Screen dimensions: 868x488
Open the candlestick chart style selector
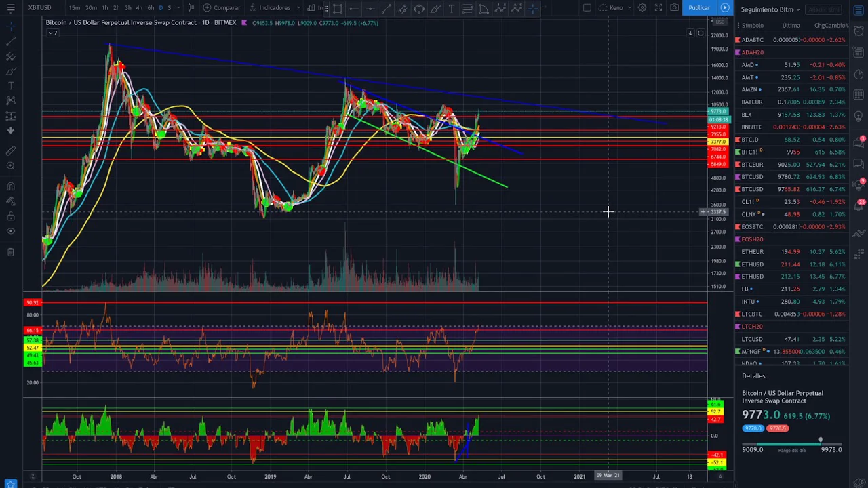coord(191,8)
